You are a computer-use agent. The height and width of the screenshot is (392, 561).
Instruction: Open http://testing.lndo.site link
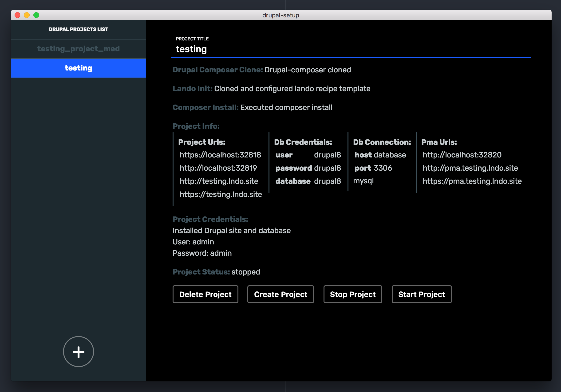219,181
